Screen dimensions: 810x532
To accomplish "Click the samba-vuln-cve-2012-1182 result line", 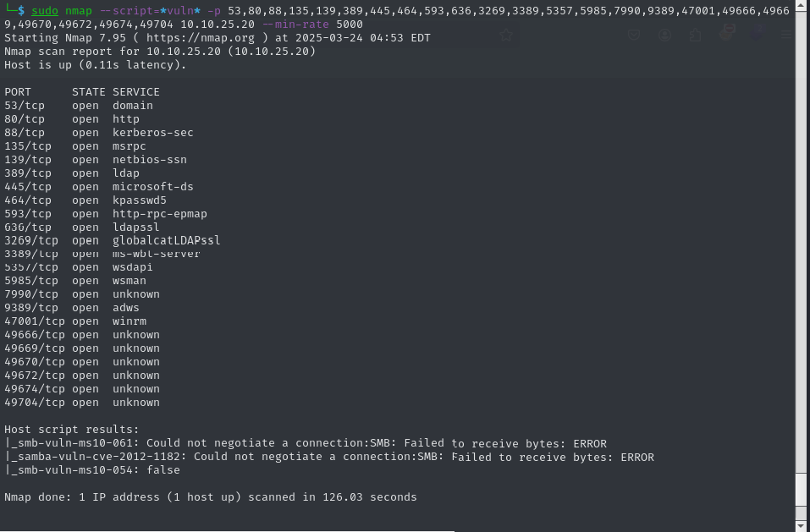I will (85, 457).
